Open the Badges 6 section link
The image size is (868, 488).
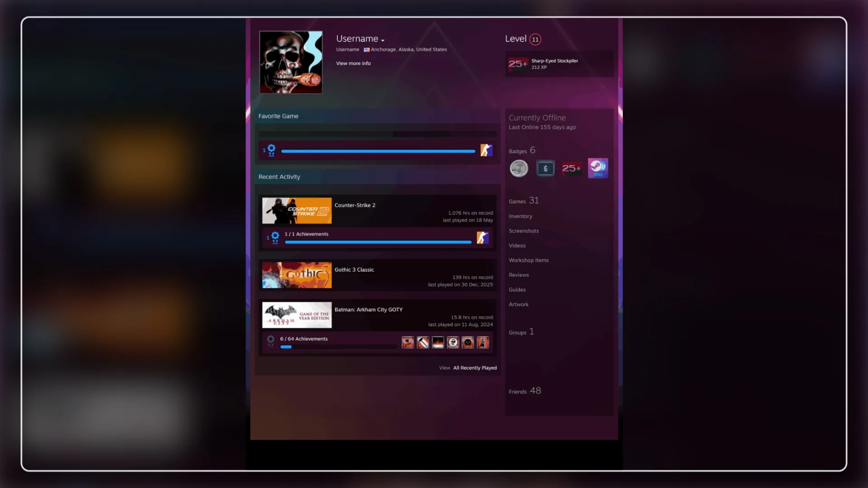click(522, 150)
